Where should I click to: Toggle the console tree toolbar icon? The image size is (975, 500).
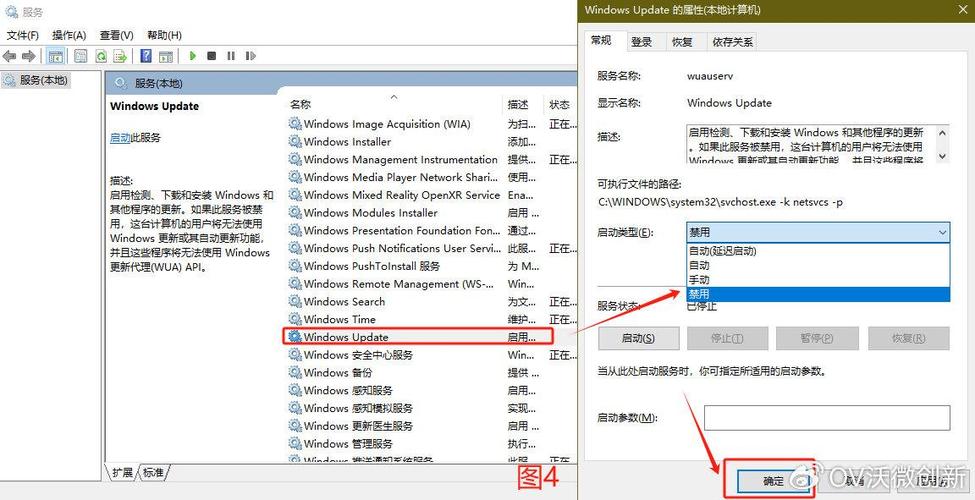coord(56,56)
